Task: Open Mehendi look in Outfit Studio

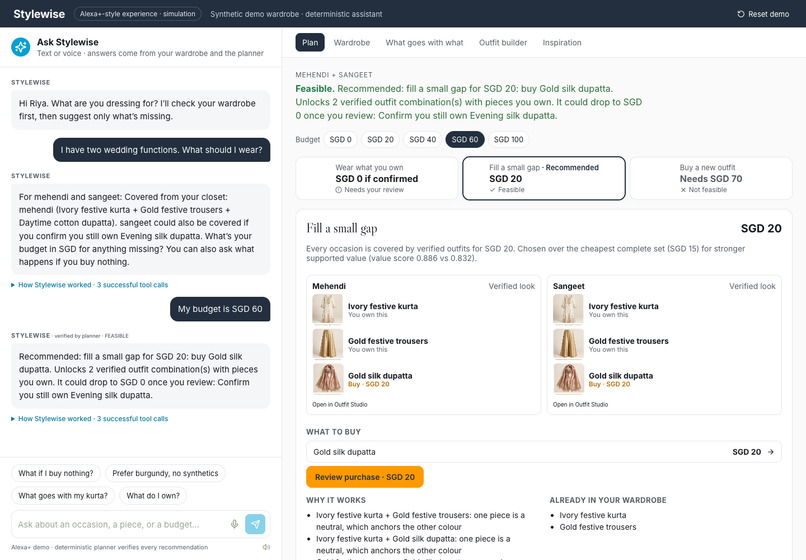Action: pos(340,405)
